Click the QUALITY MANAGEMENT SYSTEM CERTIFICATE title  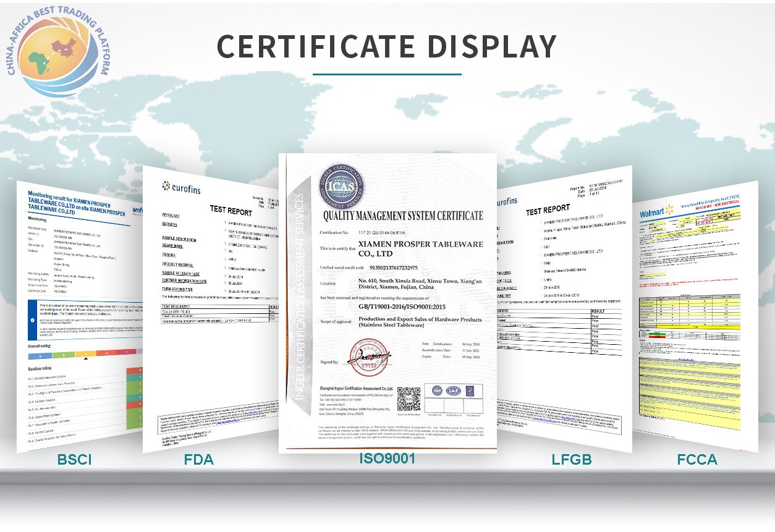click(403, 216)
